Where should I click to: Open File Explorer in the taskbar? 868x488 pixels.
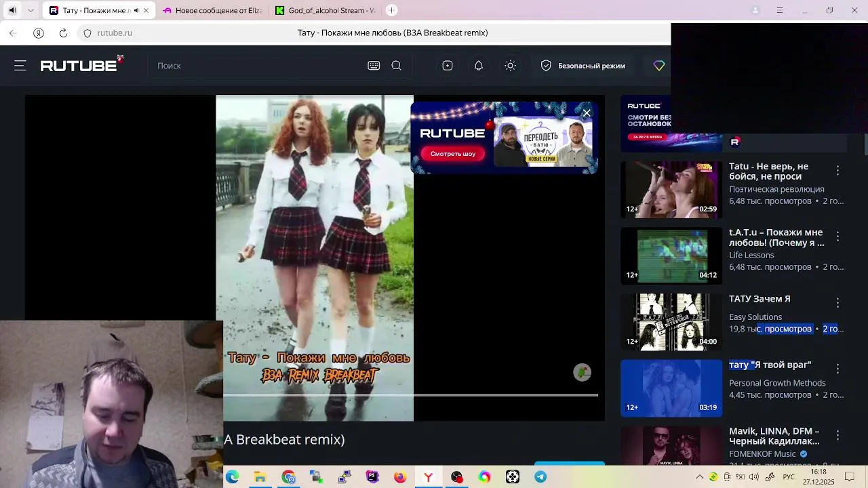coord(260,477)
